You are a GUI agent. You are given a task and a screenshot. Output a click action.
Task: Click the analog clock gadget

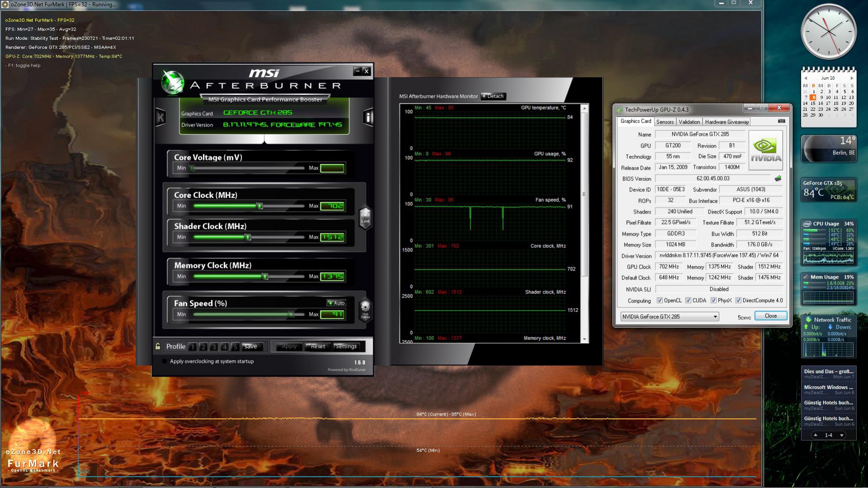pyautogui.click(x=829, y=32)
